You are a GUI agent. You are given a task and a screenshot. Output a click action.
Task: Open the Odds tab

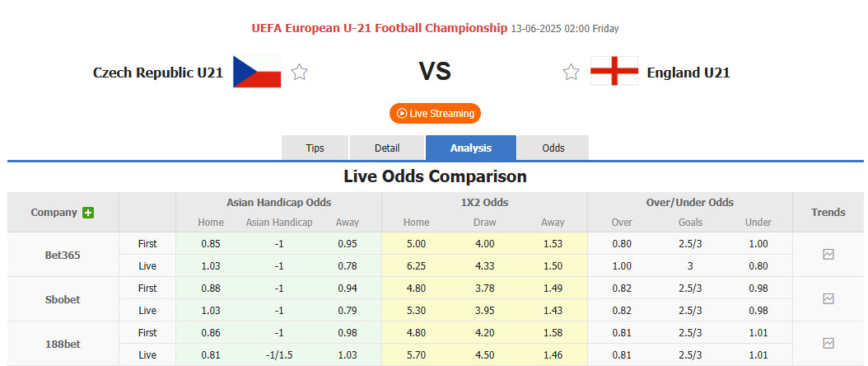[x=553, y=148]
